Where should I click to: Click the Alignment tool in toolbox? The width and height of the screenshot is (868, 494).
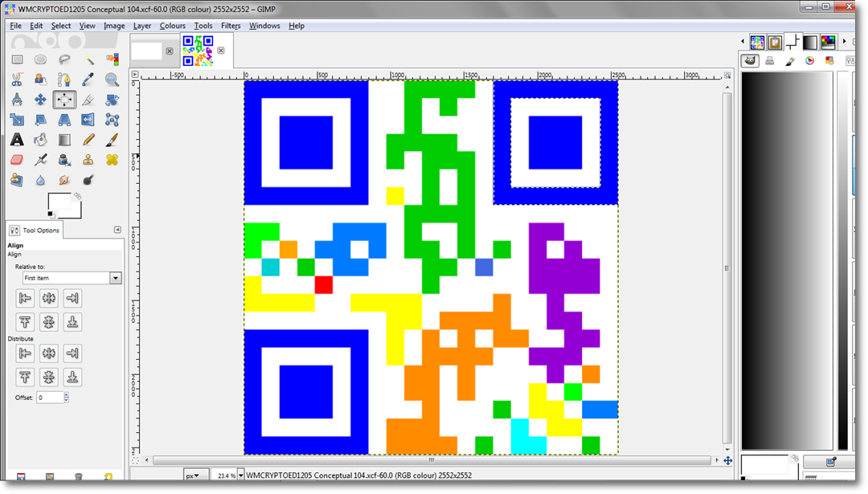64,100
